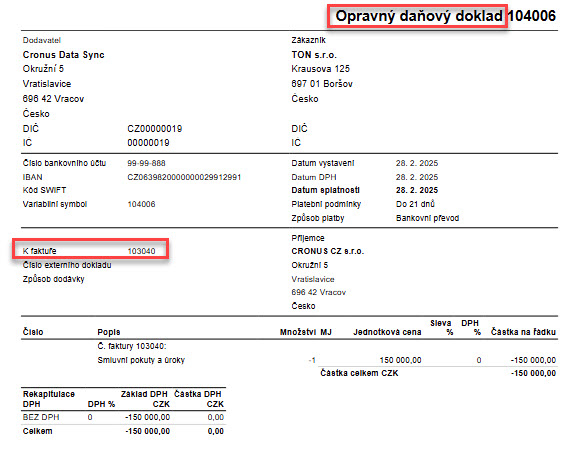
Task: Click the supplier DIČ value CZ00000019
Action: [x=154, y=129]
